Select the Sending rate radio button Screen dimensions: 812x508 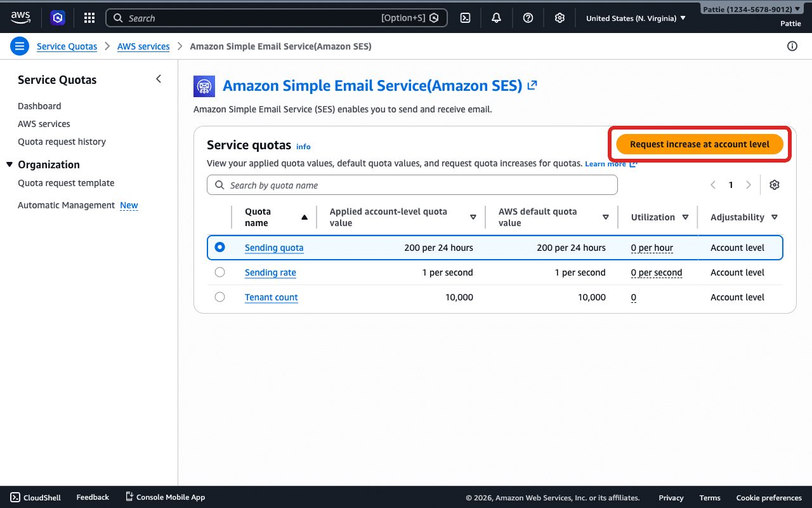219,272
